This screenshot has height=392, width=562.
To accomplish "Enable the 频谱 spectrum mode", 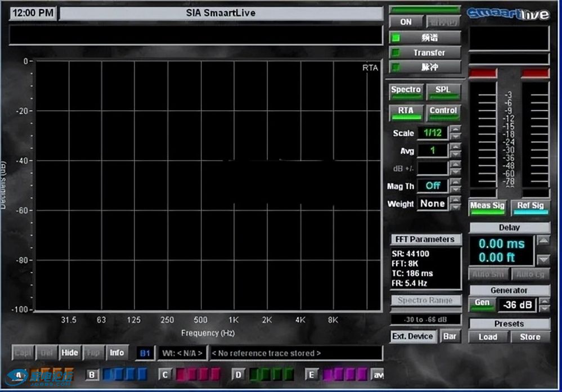I will (425, 38).
